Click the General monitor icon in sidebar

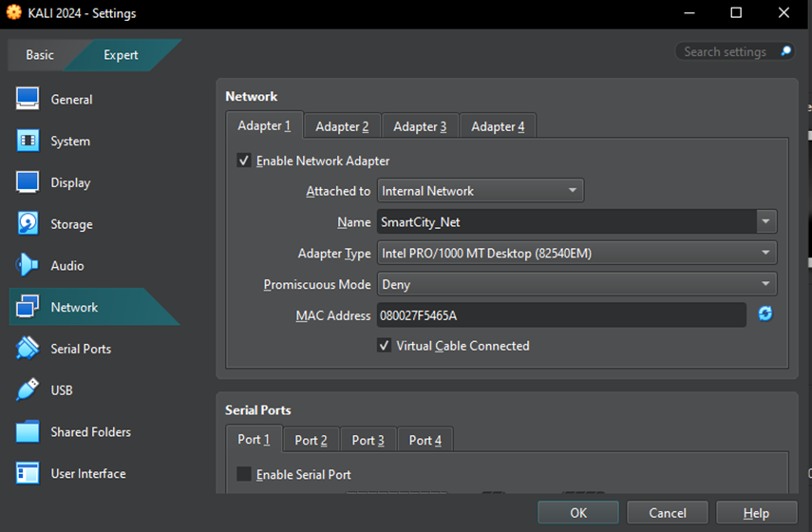click(28, 99)
